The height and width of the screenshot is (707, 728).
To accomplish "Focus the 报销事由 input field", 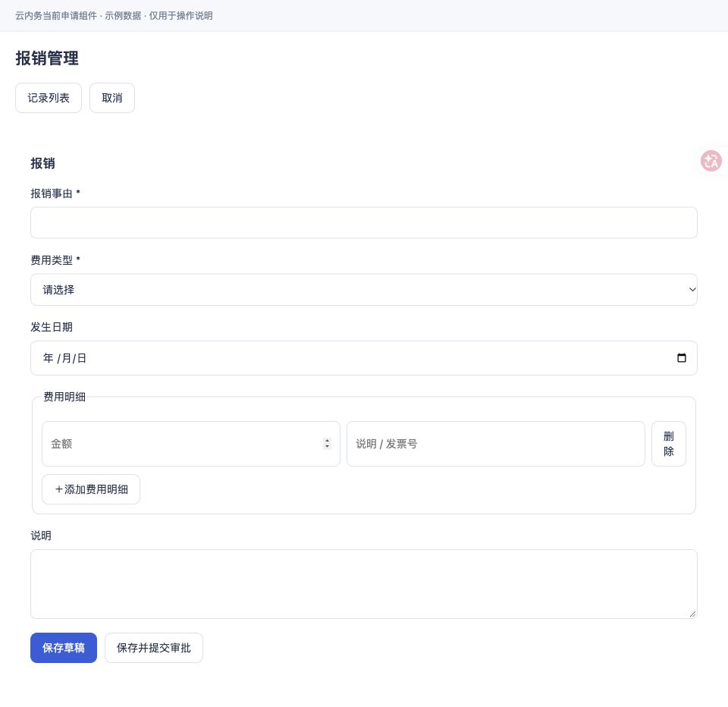I will (363, 222).
